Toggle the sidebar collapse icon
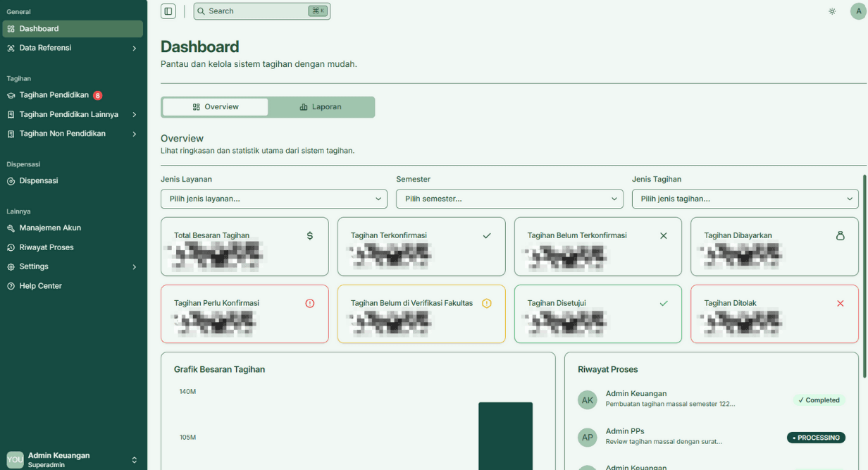Viewport: 868px width, 470px height. [168, 11]
